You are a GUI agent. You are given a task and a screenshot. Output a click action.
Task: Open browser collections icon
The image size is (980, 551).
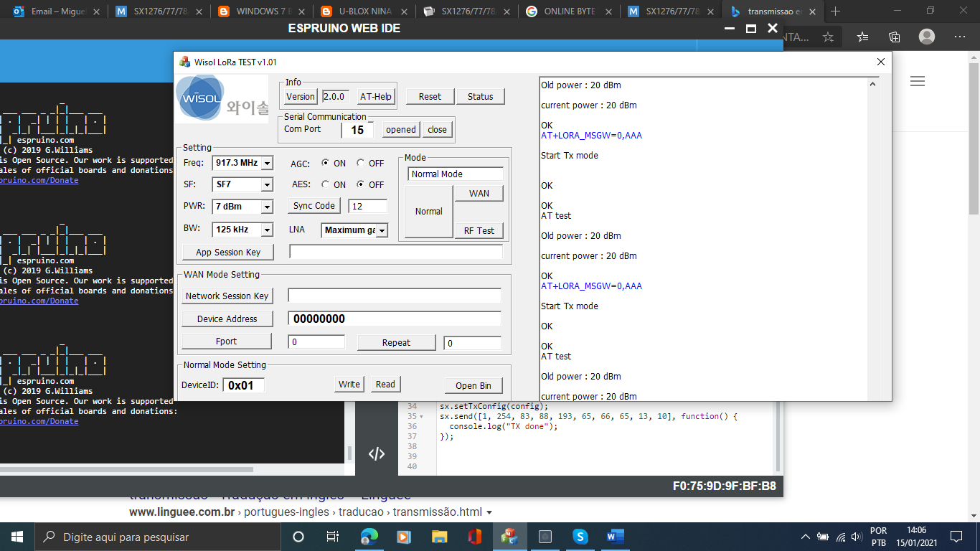point(895,37)
